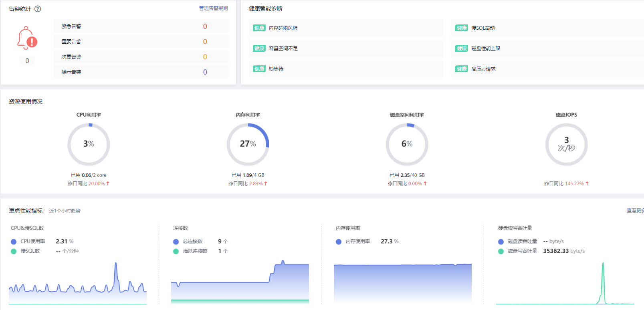Select the 提示告警 count row
Screen dimensions: 644x310
click(x=141, y=72)
